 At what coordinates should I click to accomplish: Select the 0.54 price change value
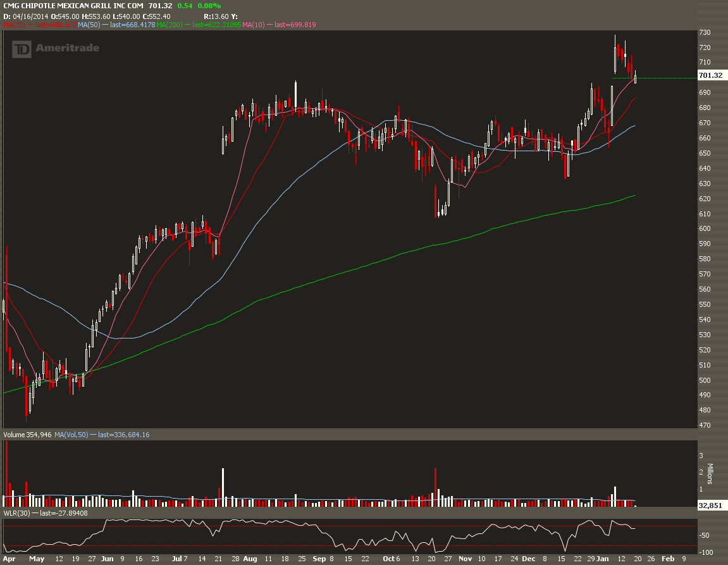pos(185,6)
